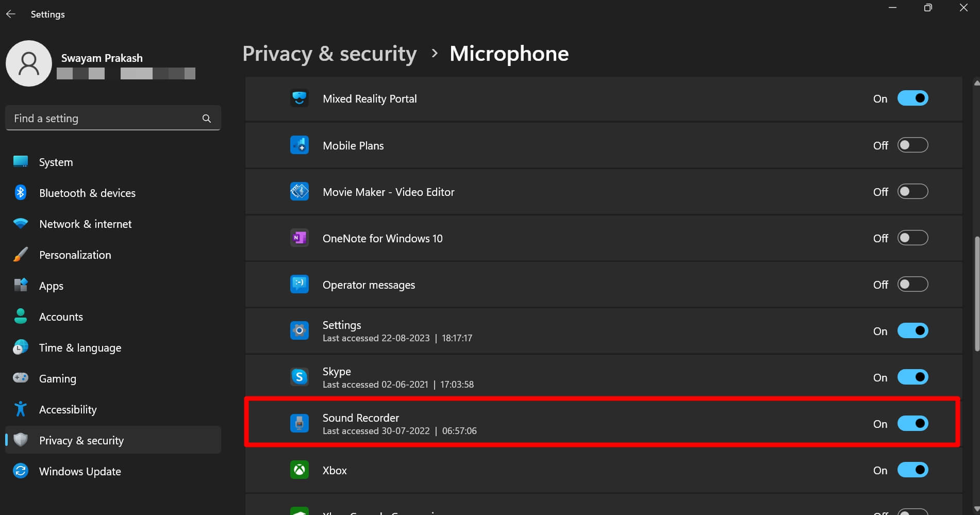980x515 pixels.
Task: Select Windows Update in the sidebar
Action: coord(80,471)
